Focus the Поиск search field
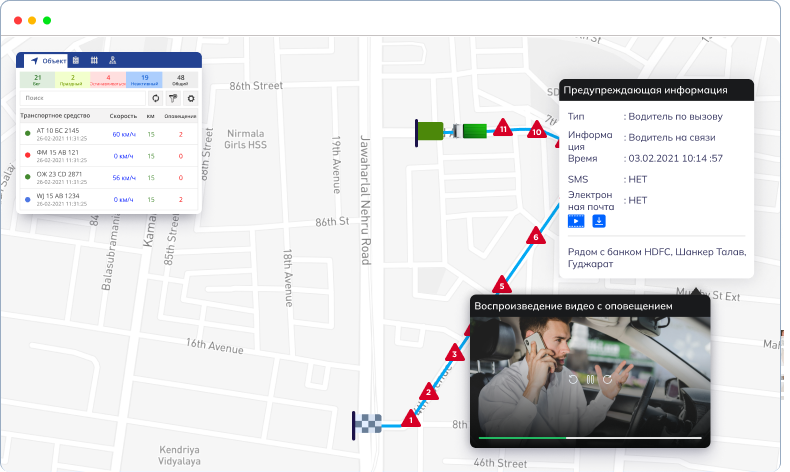This screenshot has width=790, height=472. click(83, 98)
